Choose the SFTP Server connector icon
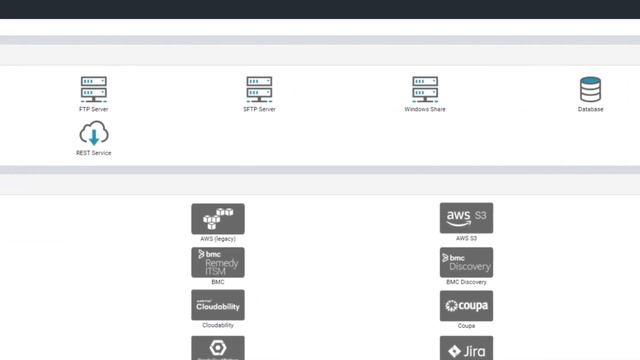The image size is (640, 360). point(259,89)
